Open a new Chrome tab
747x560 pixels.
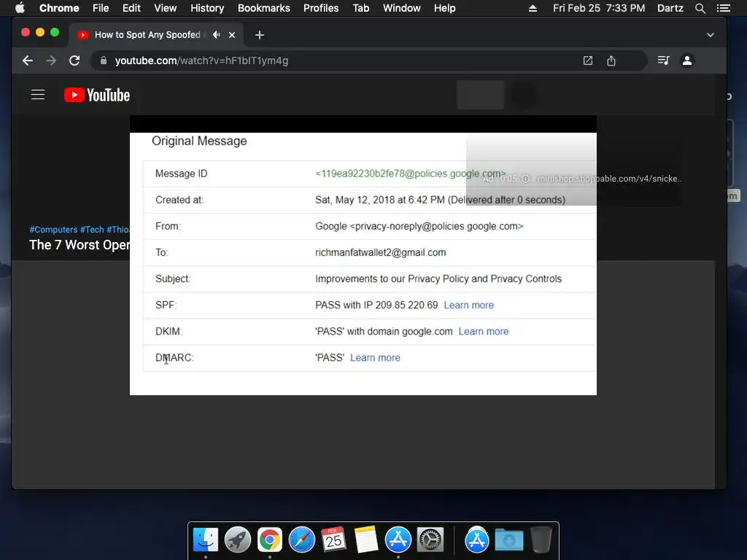[259, 35]
